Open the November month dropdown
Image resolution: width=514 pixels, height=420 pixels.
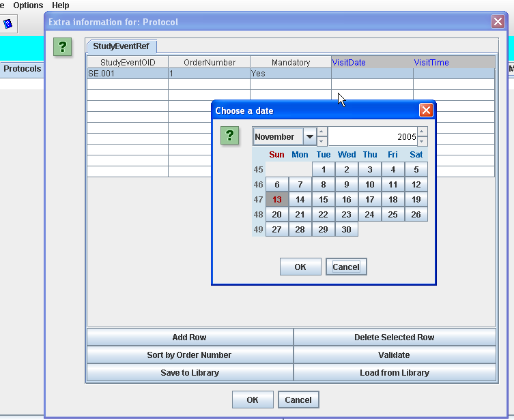pyautogui.click(x=310, y=137)
